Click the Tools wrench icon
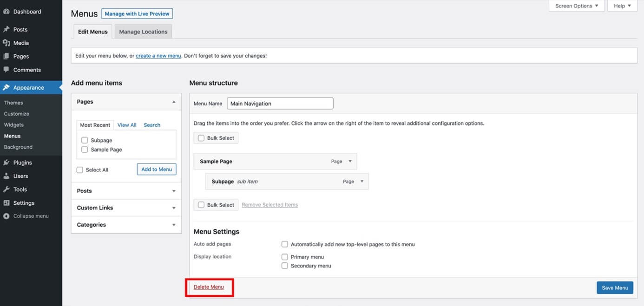 [6, 189]
